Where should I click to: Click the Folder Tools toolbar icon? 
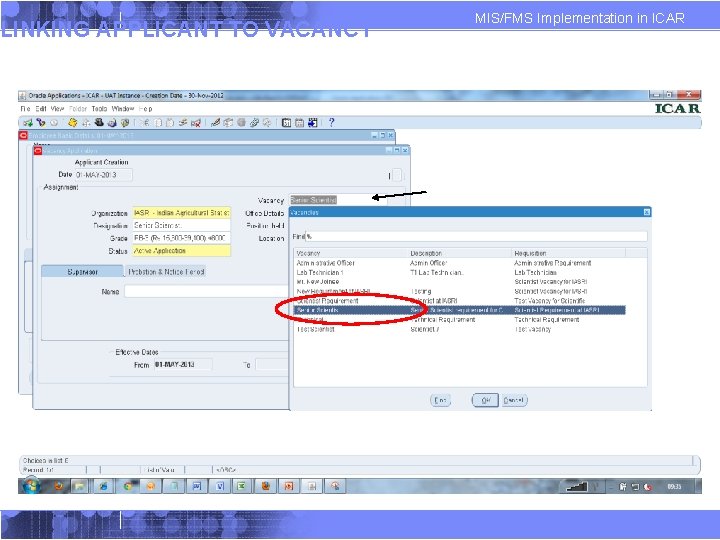click(267, 123)
